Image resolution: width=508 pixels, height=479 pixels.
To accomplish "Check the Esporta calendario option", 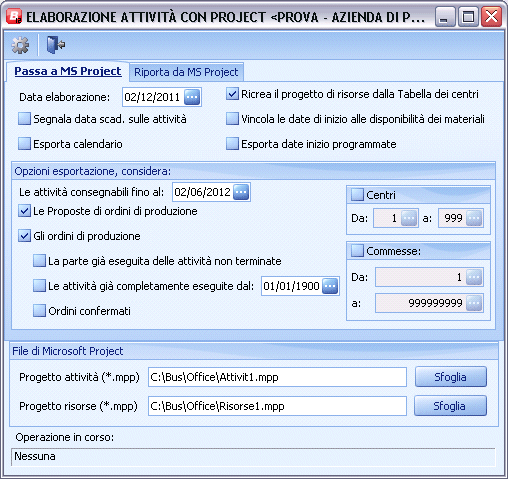I will [24, 144].
